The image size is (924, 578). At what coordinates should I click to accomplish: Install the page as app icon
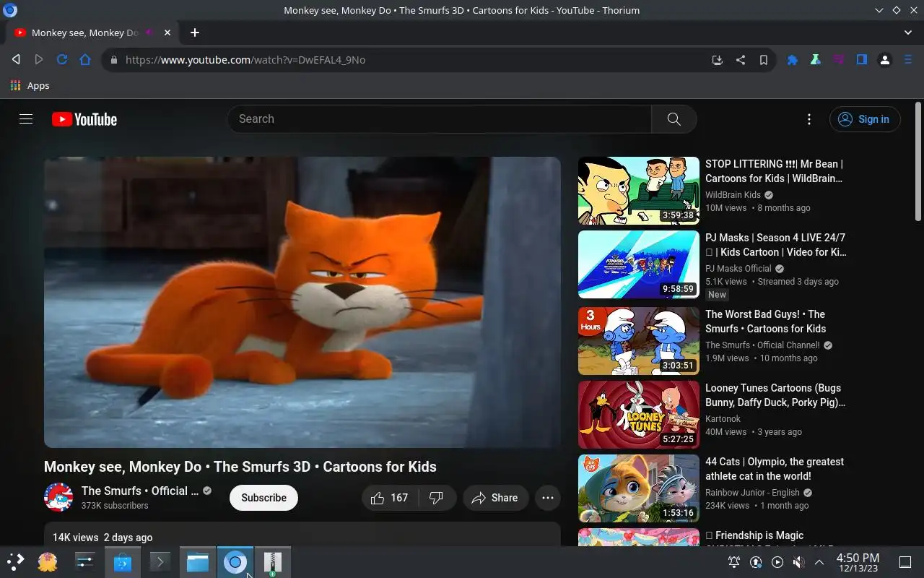point(717,60)
